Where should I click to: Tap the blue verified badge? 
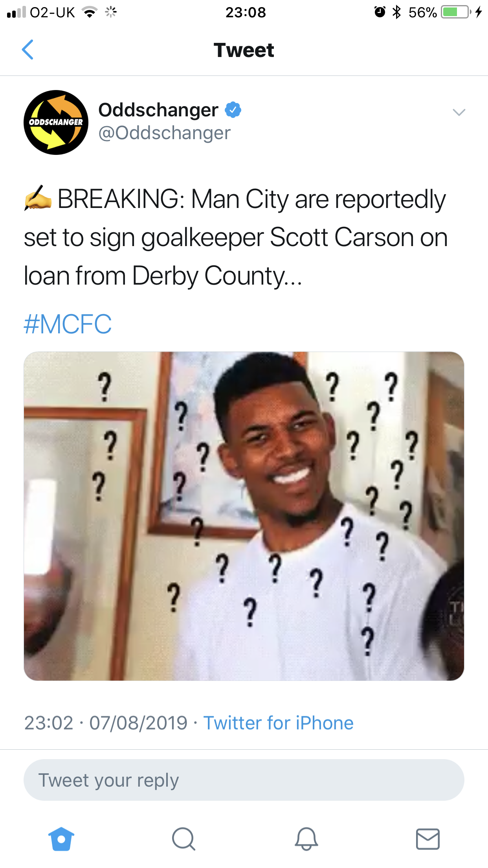(x=233, y=110)
